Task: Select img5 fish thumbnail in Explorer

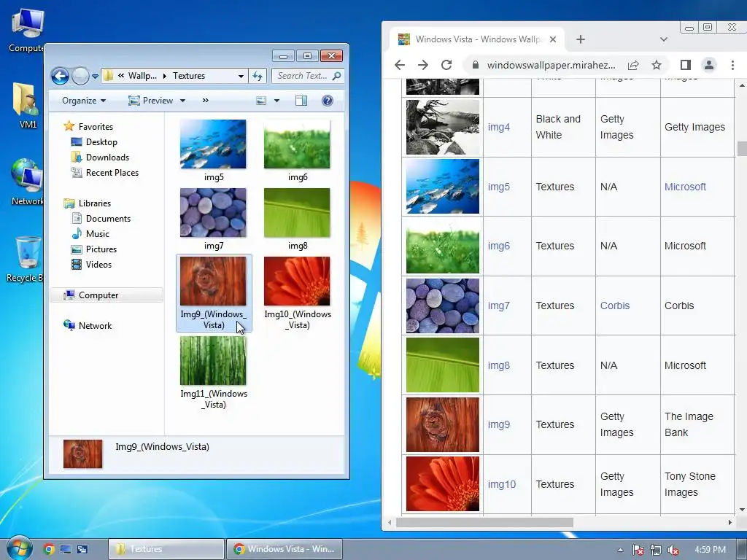Action: 213,144
